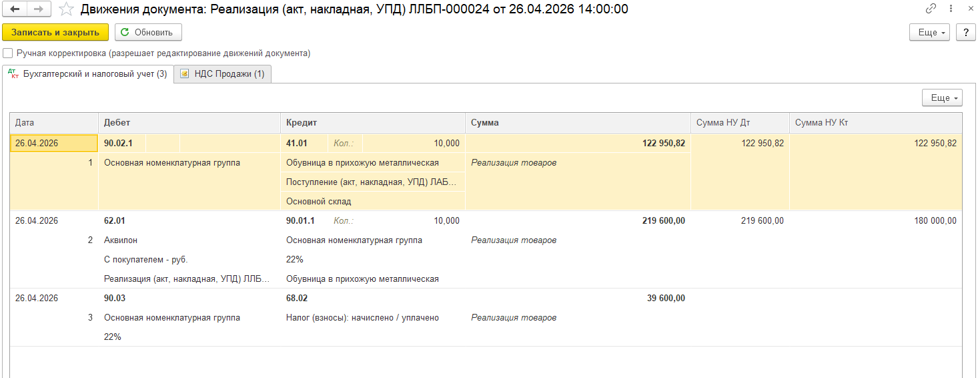This screenshot has width=980, height=378.
Task: Copy link using the chain icon
Action: coord(931,9)
